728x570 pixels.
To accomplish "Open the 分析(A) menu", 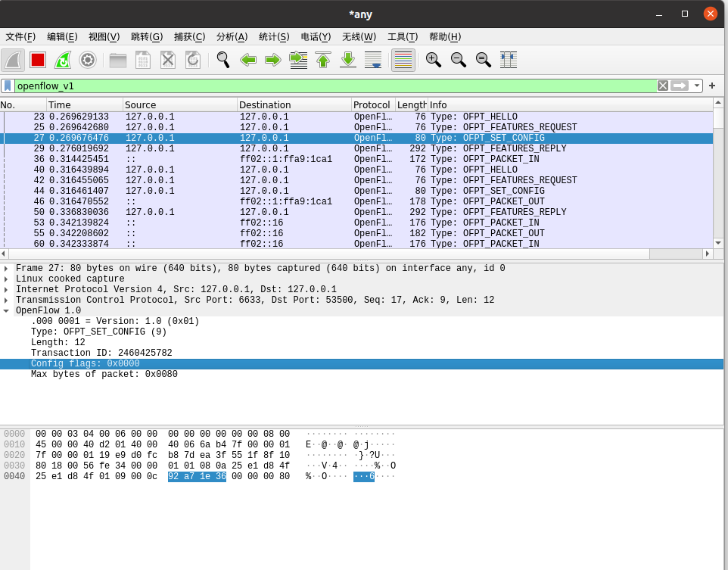I will tap(232, 36).
